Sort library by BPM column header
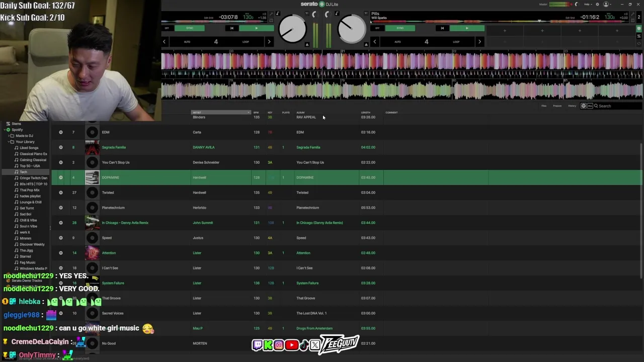 [x=256, y=113]
